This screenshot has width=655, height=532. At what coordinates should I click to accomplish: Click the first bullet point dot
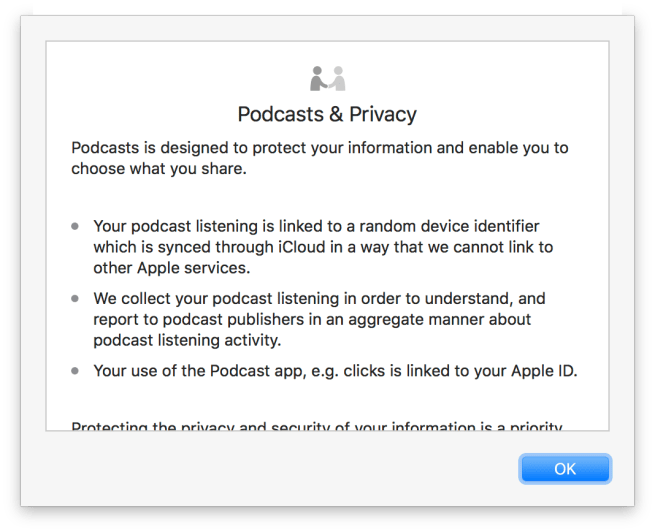pos(75,227)
